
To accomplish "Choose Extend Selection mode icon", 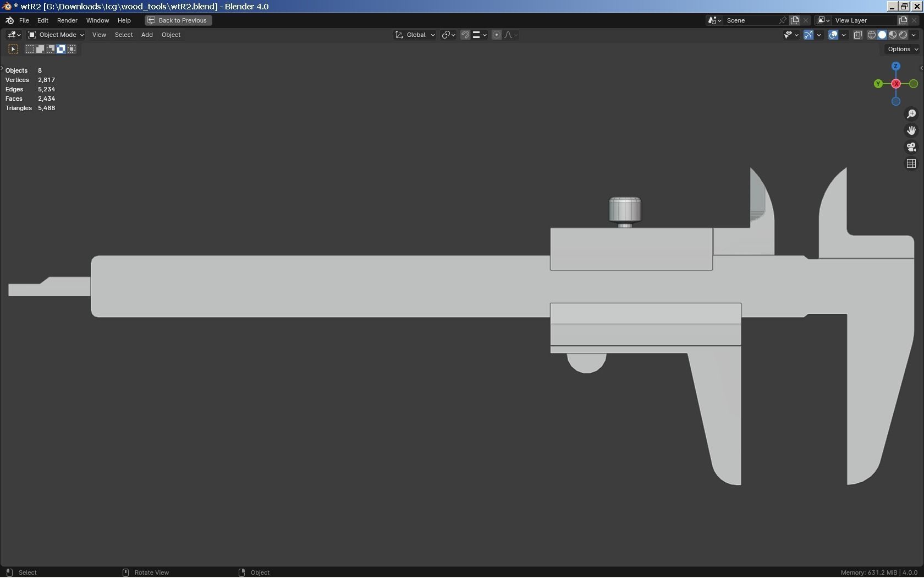I will (x=40, y=49).
